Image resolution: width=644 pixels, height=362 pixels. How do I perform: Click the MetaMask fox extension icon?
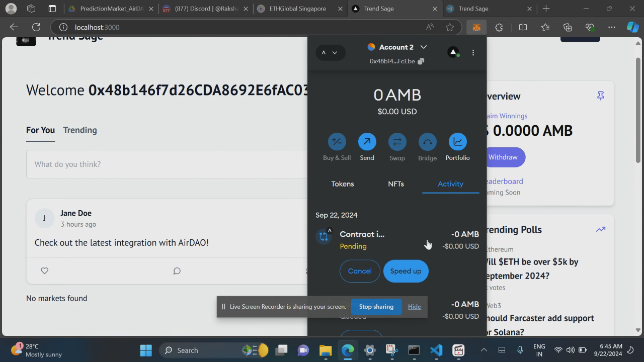[x=476, y=27]
